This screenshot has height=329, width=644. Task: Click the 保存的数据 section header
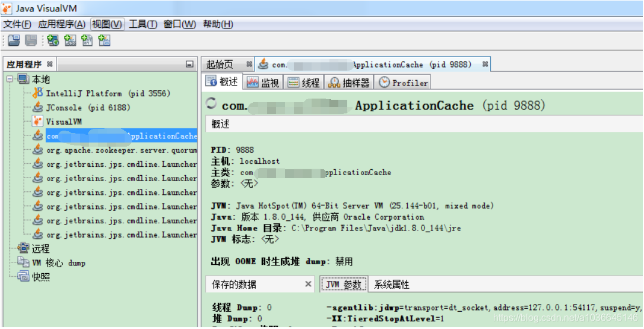point(260,284)
